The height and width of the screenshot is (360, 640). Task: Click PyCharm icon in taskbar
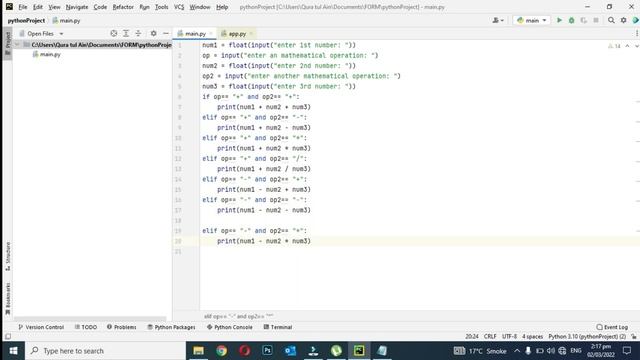[359, 351]
